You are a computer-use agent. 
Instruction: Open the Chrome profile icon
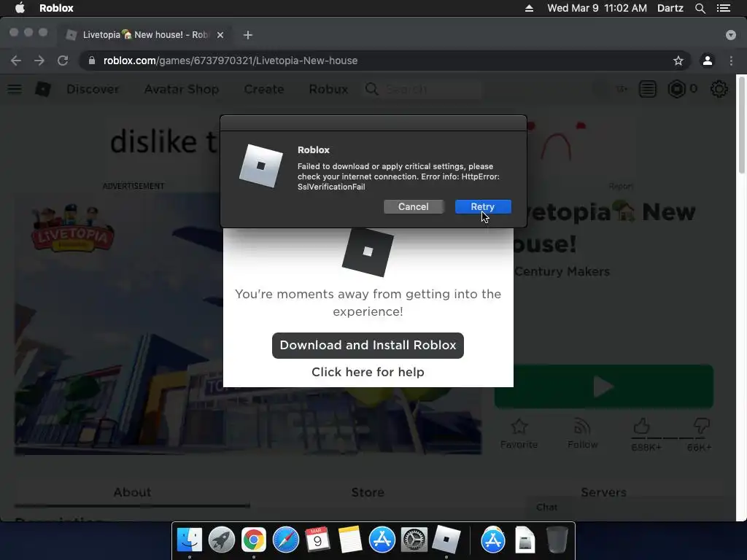[707, 61]
